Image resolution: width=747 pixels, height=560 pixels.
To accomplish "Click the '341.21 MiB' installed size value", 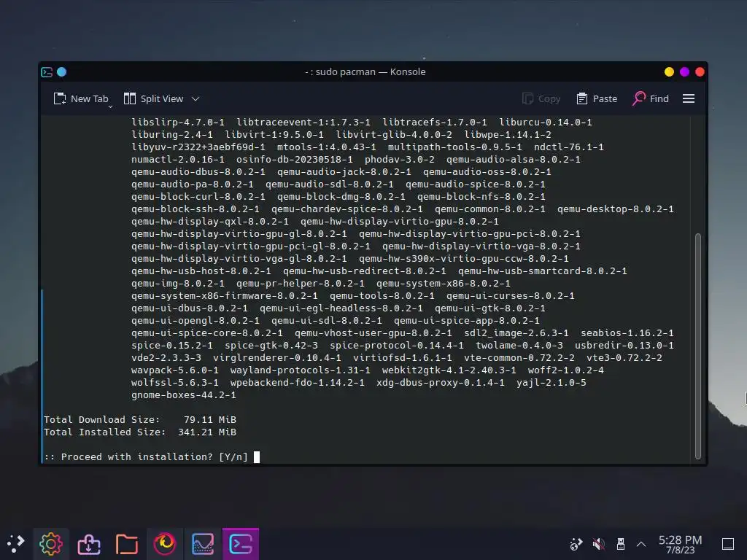I will click(x=207, y=432).
